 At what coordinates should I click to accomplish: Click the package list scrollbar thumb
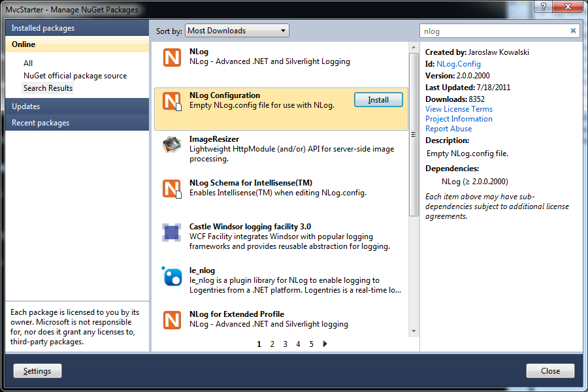click(414, 135)
